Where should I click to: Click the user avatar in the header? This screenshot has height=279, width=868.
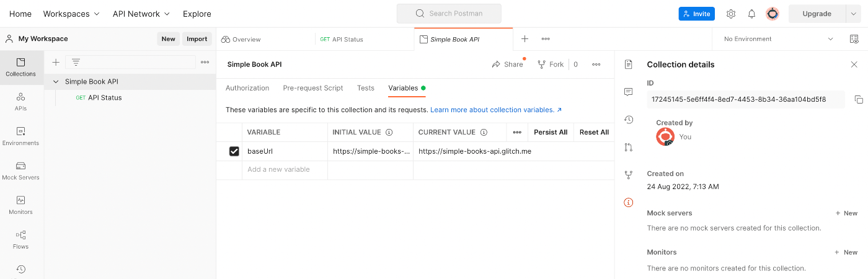tap(773, 14)
